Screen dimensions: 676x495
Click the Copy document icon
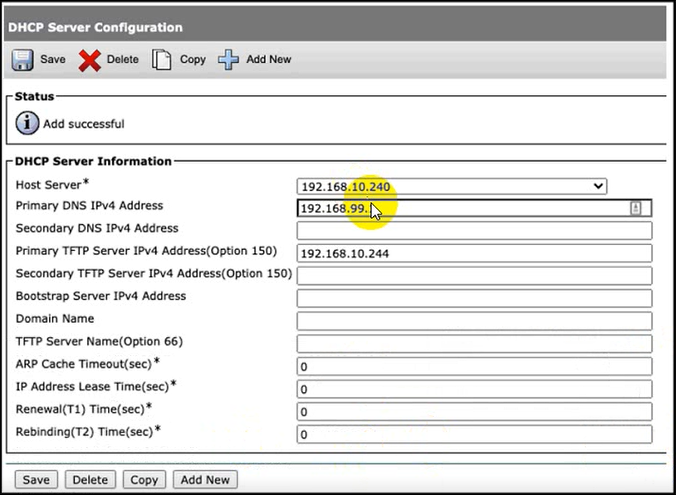coord(162,60)
